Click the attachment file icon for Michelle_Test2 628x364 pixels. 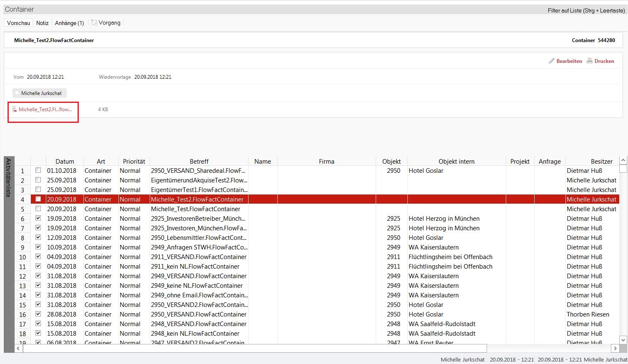15,110
